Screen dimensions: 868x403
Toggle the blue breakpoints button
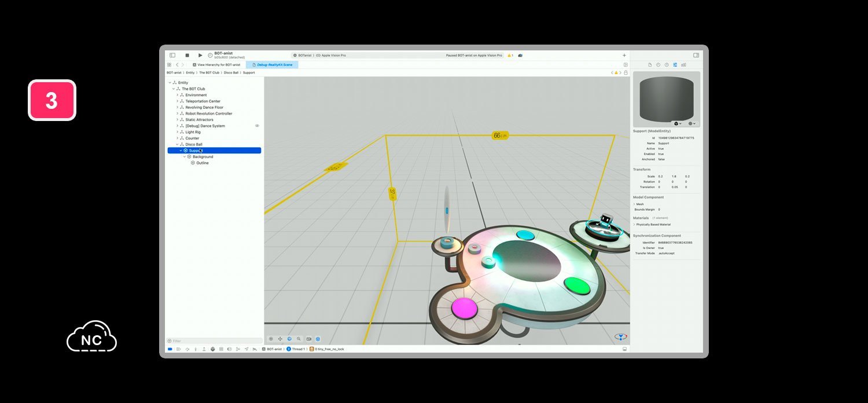pos(170,349)
